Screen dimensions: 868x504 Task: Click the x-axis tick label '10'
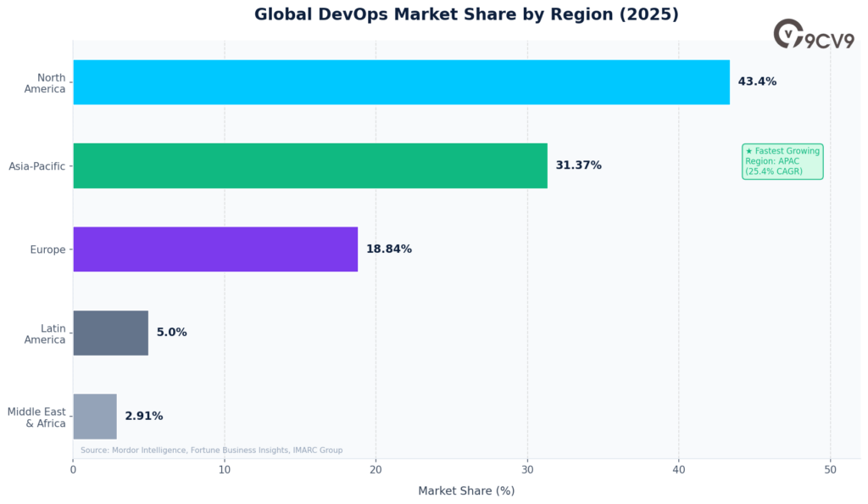point(224,470)
